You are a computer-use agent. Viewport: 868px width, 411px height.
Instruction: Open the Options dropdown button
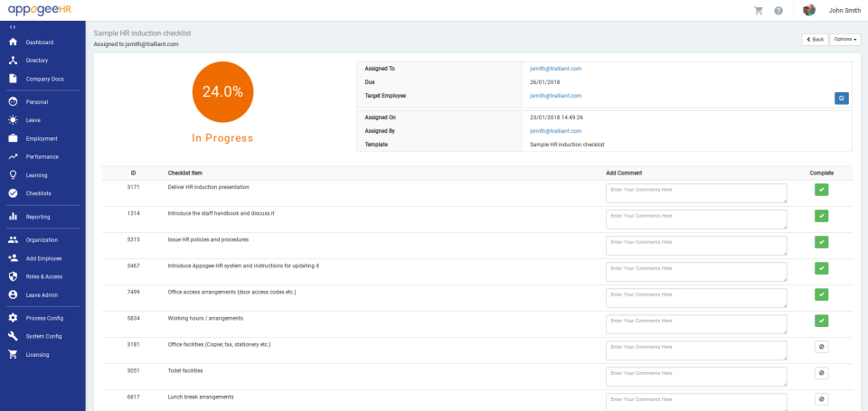[845, 39]
